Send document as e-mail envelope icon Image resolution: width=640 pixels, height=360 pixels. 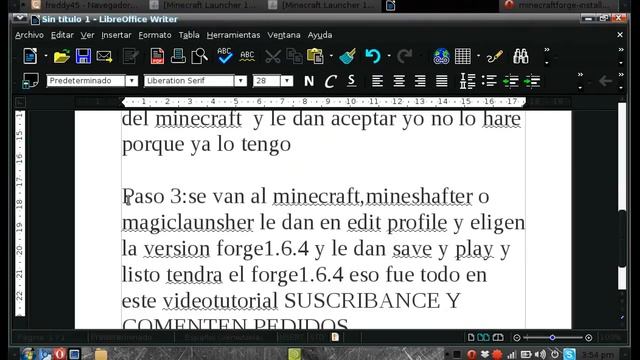click(104, 56)
